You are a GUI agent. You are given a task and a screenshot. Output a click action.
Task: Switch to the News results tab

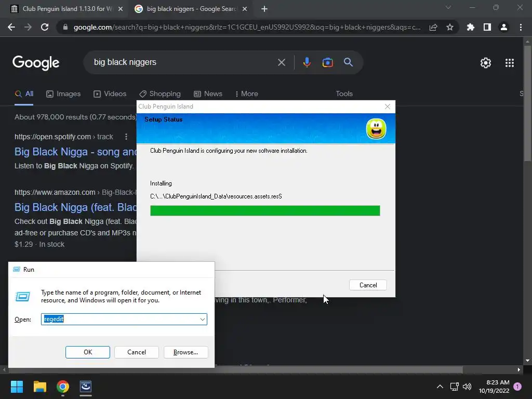pos(208,94)
